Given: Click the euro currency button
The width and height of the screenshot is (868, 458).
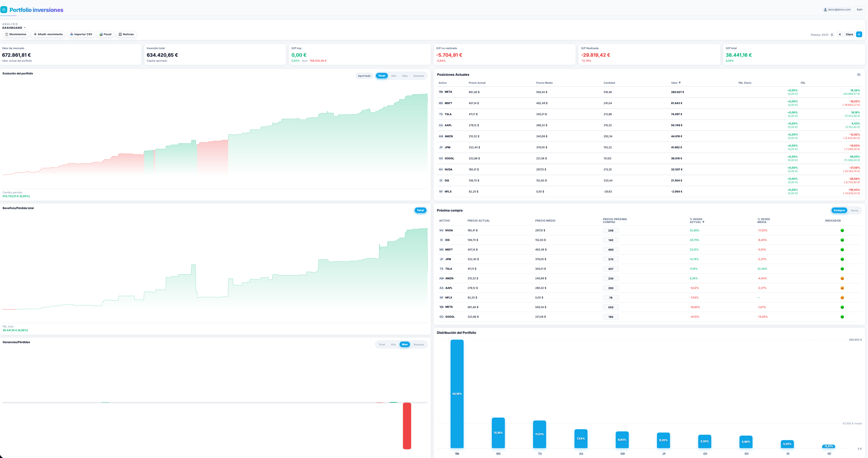Looking at the screenshot, I should tap(840, 34).
